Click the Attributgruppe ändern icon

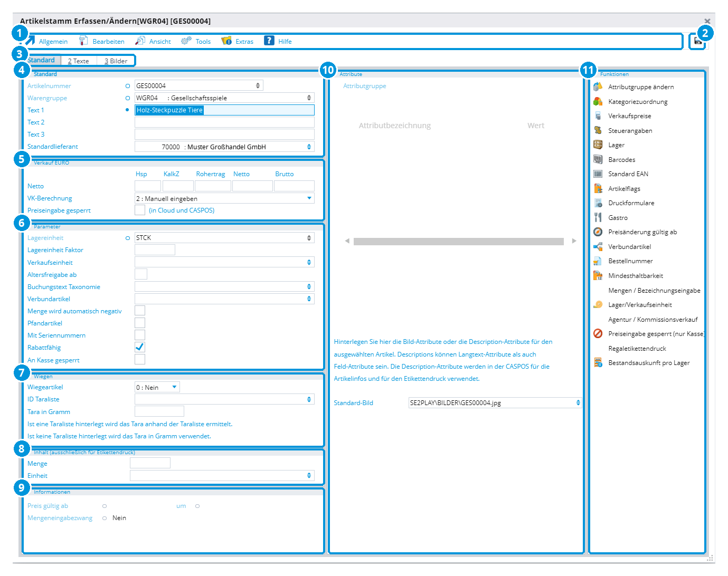tap(598, 87)
